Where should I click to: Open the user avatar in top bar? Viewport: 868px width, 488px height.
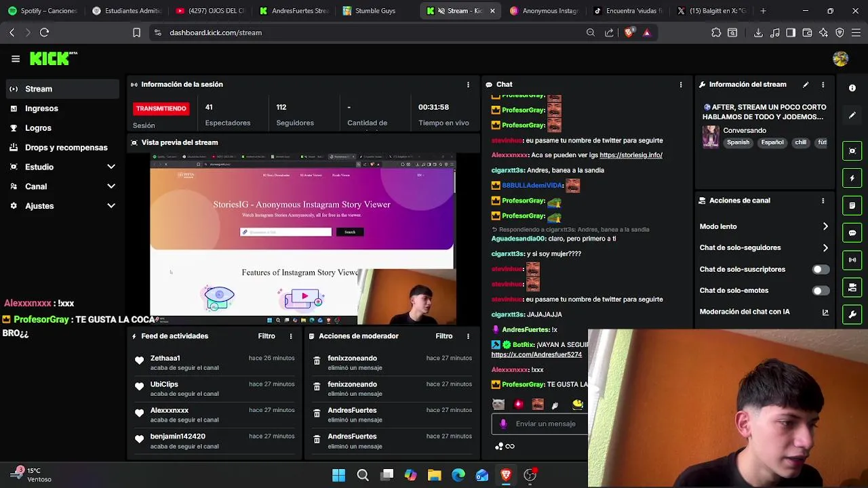[840, 59]
